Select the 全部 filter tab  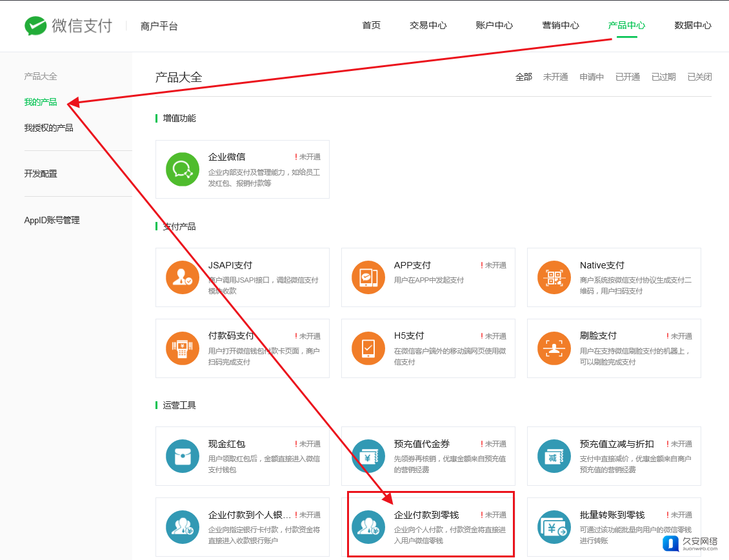click(x=523, y=77)
